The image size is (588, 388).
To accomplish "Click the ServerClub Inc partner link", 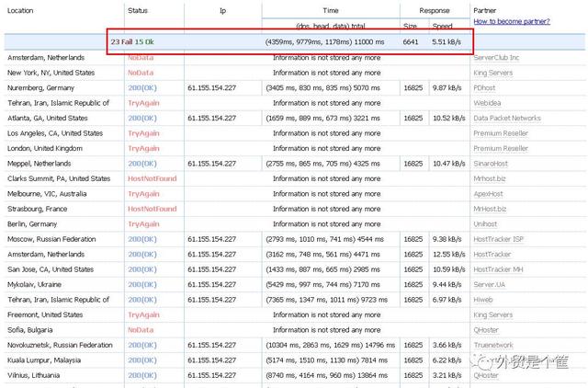I will click(497, 57).
